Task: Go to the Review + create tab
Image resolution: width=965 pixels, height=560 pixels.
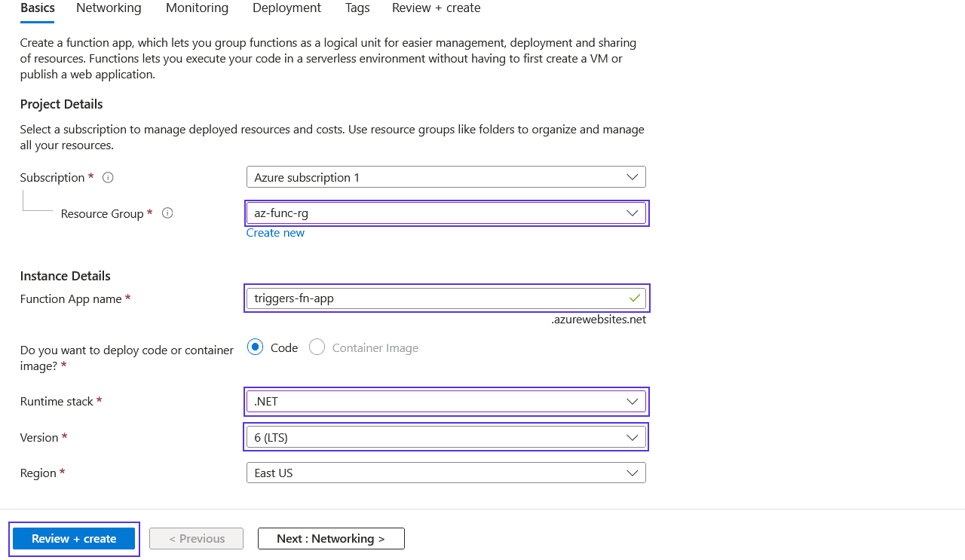Action: coord(436,8)
